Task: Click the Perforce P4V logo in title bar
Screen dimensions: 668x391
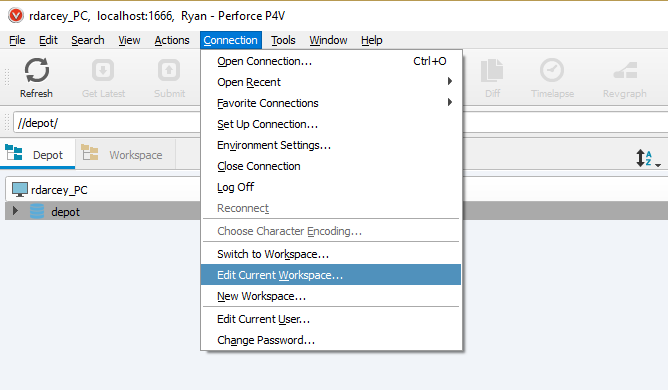Action: (16, 16)
